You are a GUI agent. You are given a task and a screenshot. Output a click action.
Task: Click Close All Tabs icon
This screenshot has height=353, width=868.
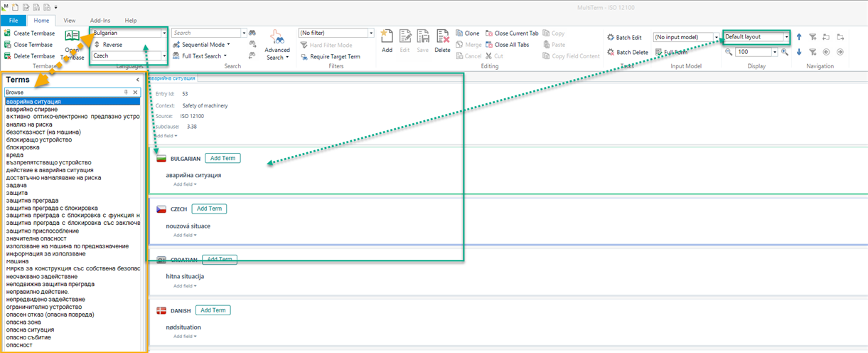(488, 45)
